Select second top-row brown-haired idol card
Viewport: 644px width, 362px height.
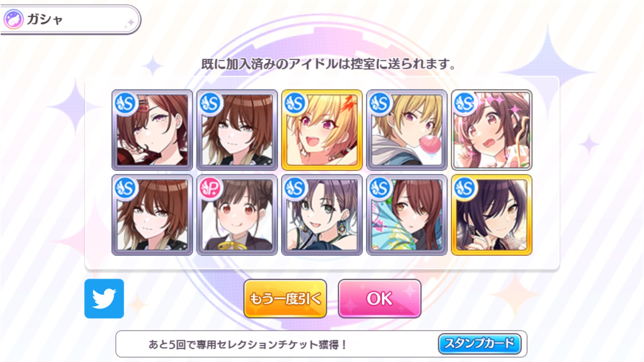coord(237,130)
